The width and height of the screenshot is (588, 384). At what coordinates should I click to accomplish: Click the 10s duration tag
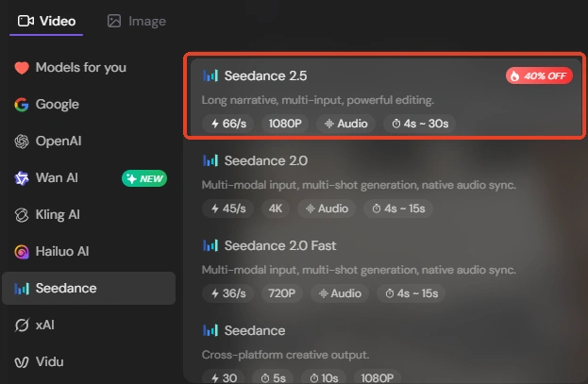(324, 377)
